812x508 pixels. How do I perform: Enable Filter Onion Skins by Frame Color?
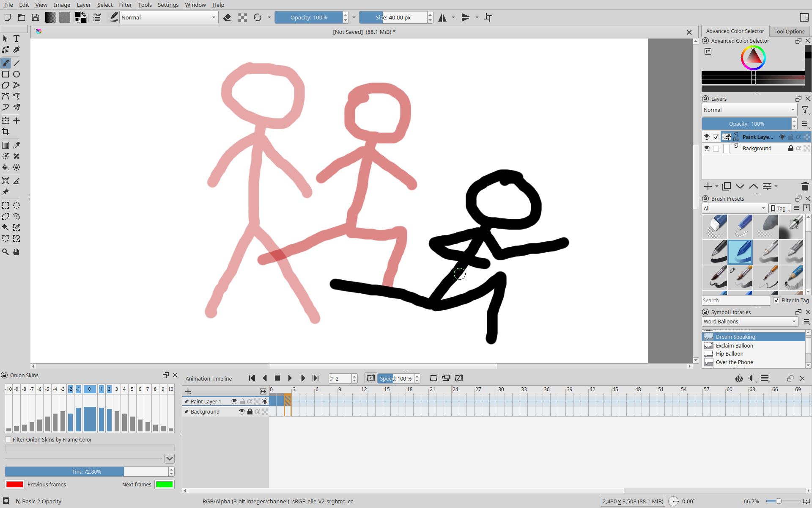tap(8, 439)
